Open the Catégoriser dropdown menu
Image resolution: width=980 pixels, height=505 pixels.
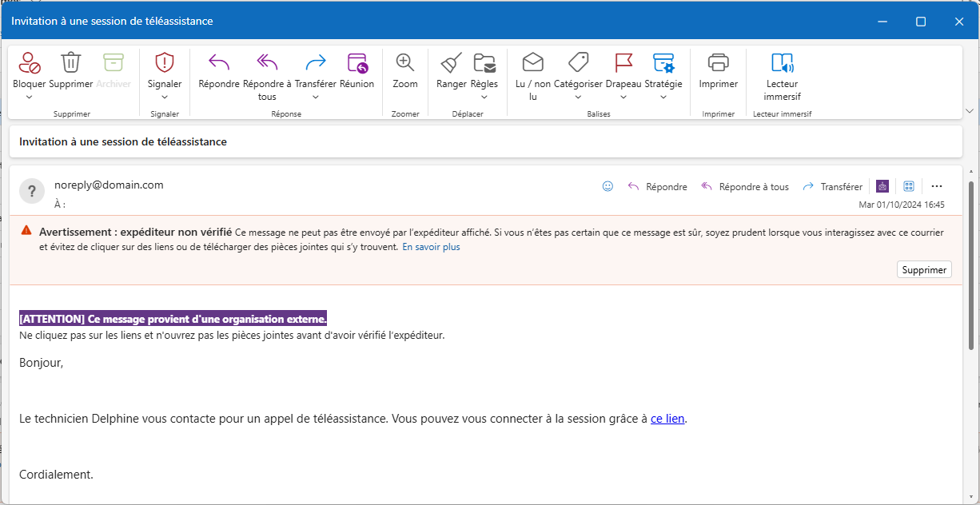pos(578,97)
